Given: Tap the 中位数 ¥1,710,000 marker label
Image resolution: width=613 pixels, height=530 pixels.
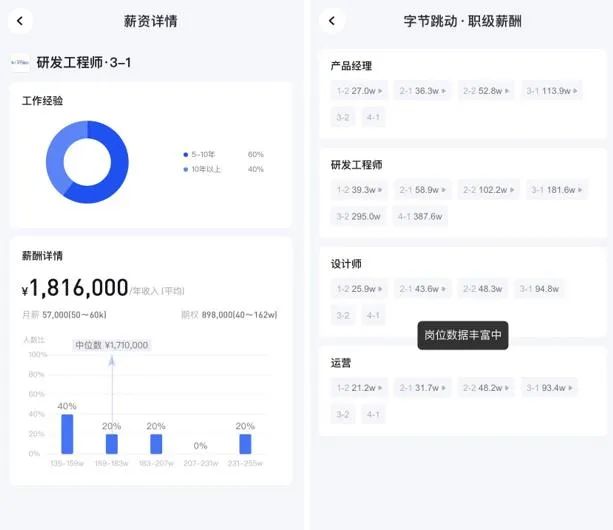Looking at the screenshot, I should 112,345.
